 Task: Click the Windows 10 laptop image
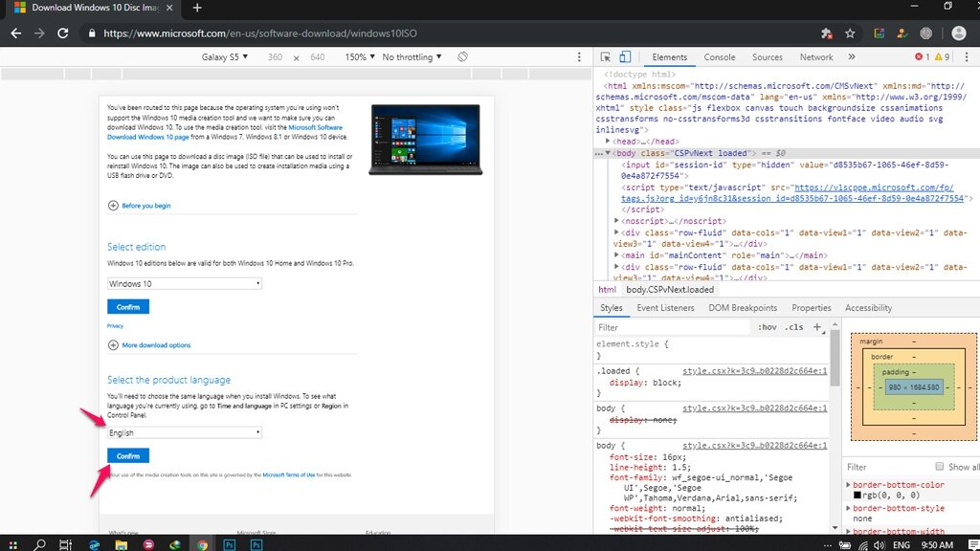click(426, 140)
